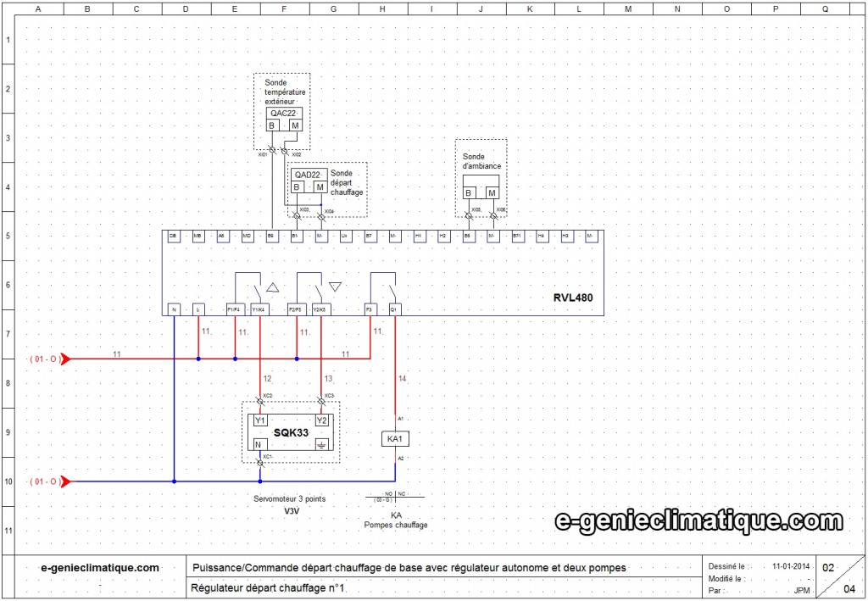Select the H4 terminal on RVL480
The height and width of the screenshot is (601, 868).
coord(542,237)
